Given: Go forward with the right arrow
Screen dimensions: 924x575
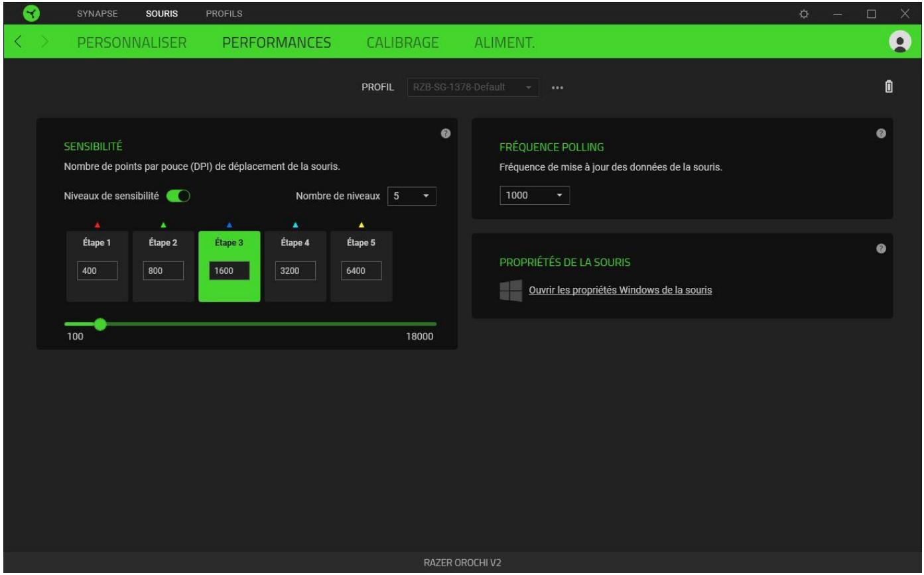Looking at the screenshot, I should (x=44, y=42).
